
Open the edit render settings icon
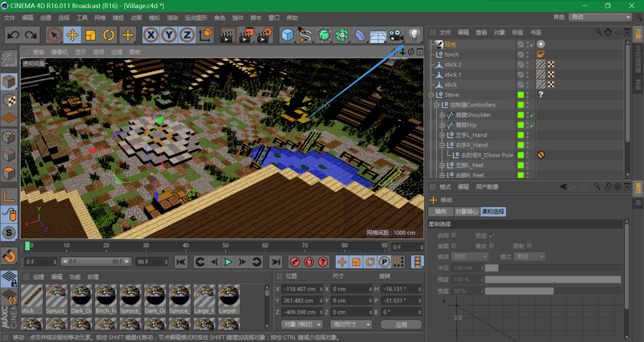point(264,35)
